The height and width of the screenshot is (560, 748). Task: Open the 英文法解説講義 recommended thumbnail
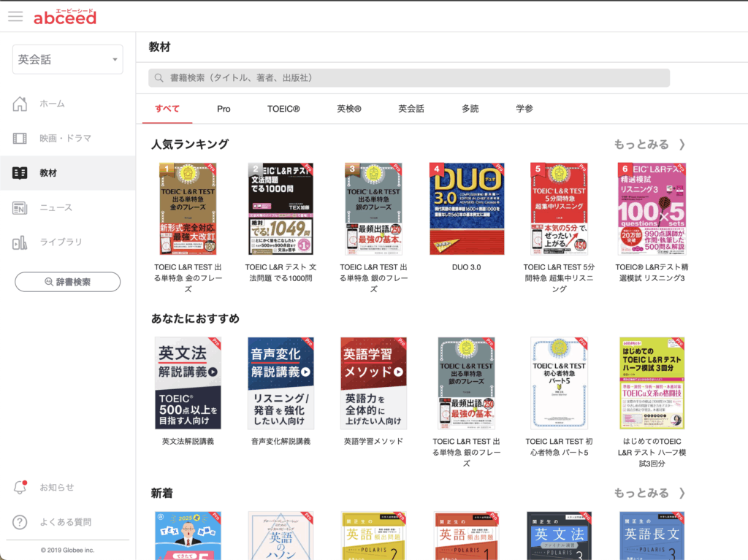coord(188,383)
